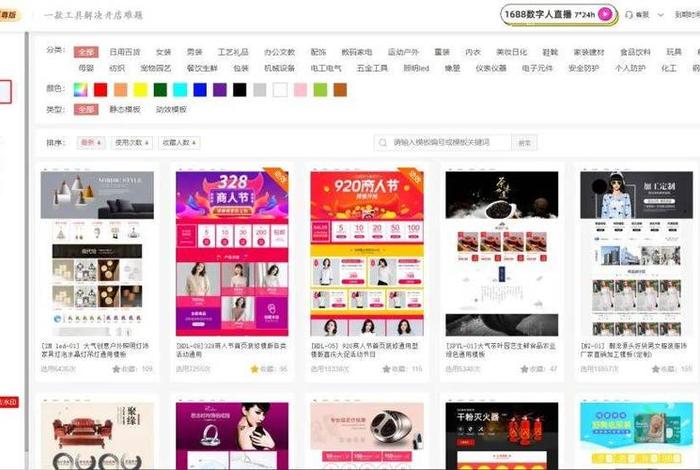
Task: Select the 工艺礼品 category
Action: click(233, 52)
